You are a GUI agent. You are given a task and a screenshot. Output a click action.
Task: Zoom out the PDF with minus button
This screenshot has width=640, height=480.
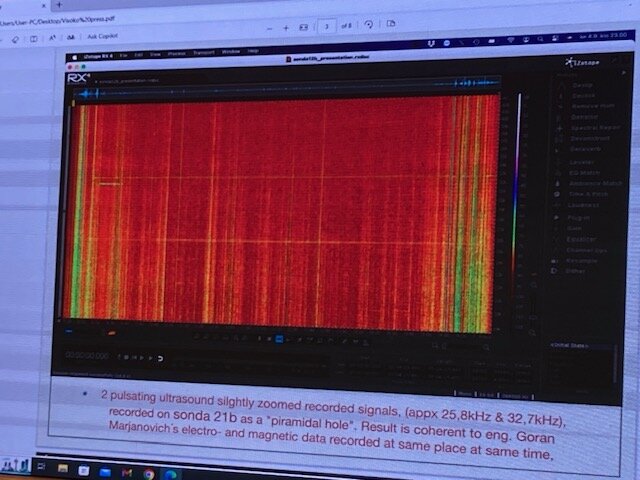tap(269, 29)
